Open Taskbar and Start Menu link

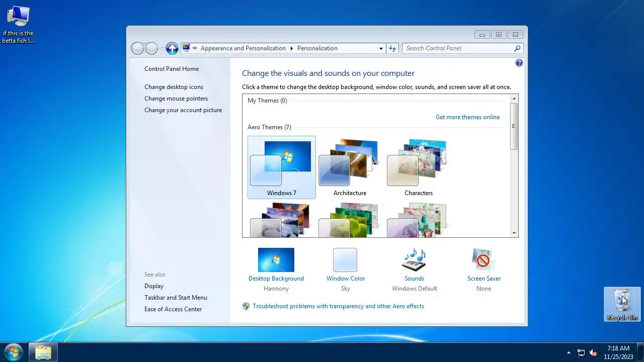(x=176, y=298)
